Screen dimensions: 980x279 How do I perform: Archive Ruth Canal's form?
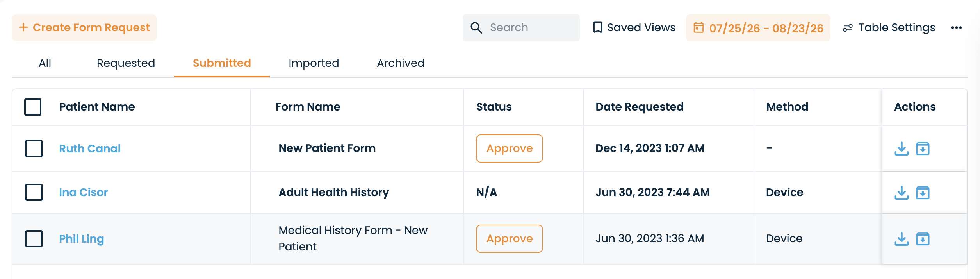coord(923,148)
